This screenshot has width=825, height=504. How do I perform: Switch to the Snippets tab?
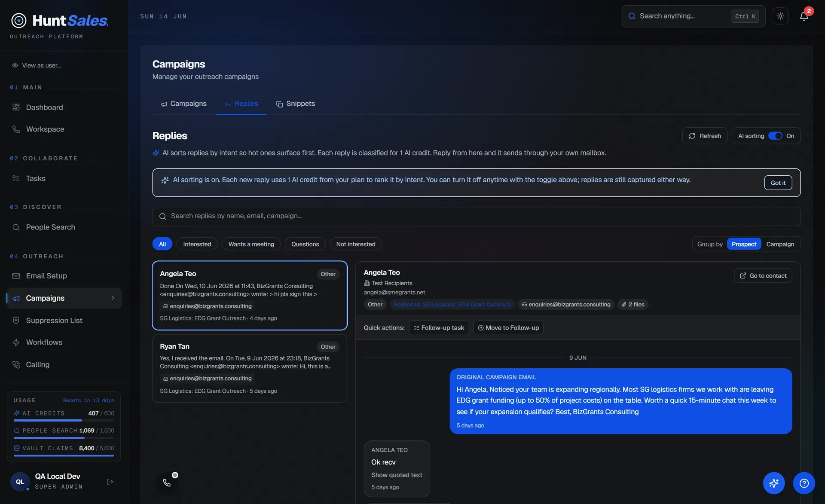point(296,104)
